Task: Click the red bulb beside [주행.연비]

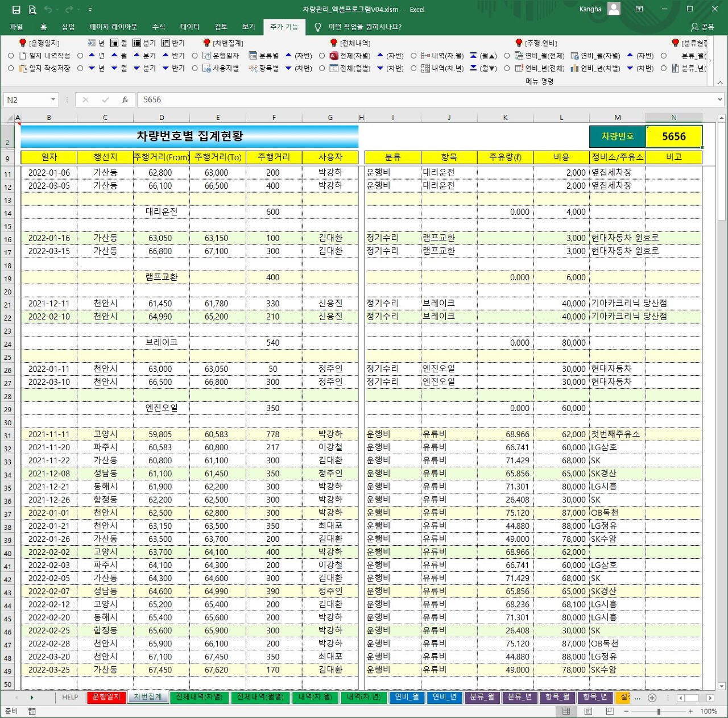Action: pos(519,43)
